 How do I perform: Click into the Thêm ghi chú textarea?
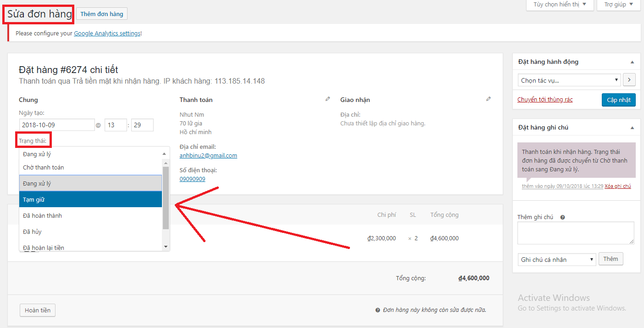point(576,233)
